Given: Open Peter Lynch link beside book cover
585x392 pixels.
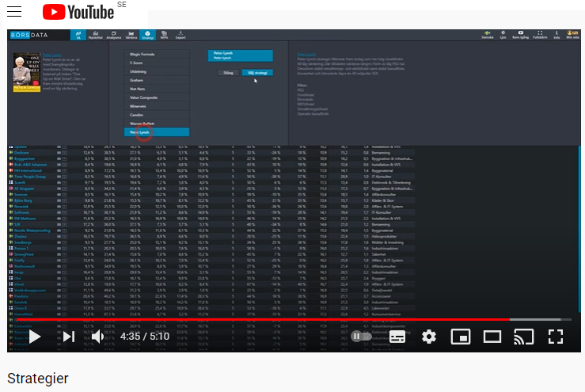Looking at the screenshot, I should click(x=52, y=55).
